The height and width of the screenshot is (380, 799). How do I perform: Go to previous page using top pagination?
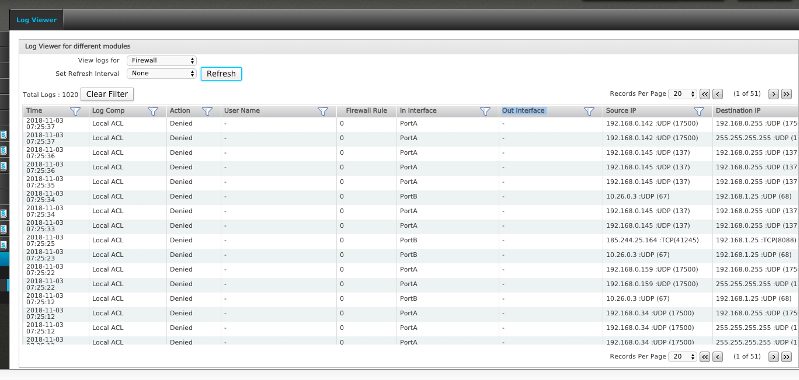pyautogui.click(x=717, y=94)
